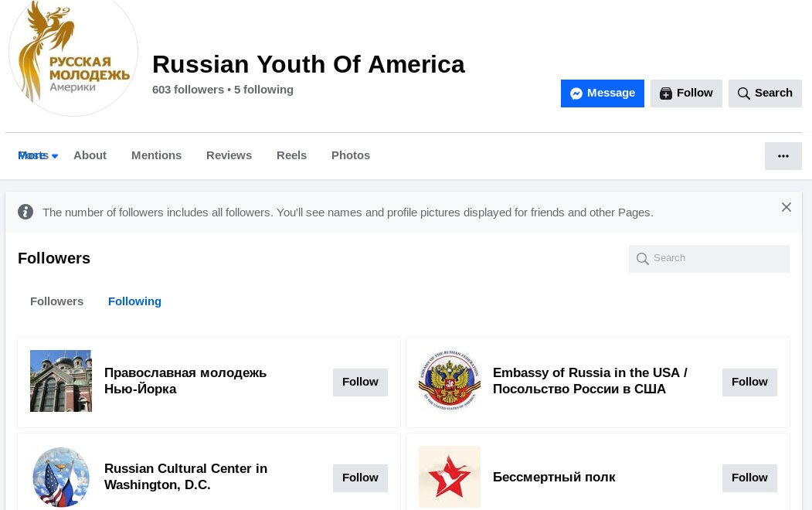Open Православная молодежь church thumbnail
The height and width of the screenshot is (510, 812).
(x=60, y=380)
